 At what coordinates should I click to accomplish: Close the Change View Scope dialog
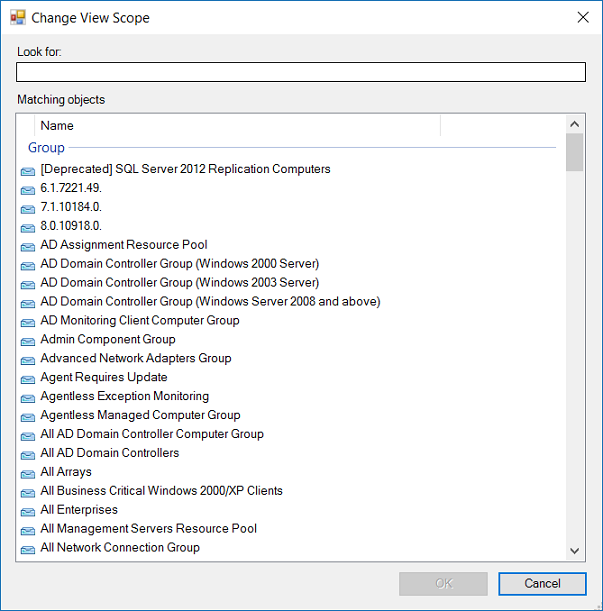pyautogui.click(x=583, y=17)
